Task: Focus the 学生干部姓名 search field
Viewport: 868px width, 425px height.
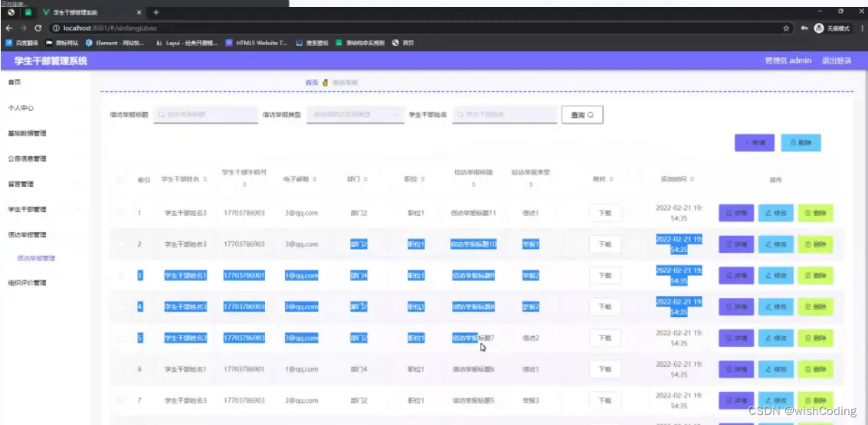Action: (505, 115)
